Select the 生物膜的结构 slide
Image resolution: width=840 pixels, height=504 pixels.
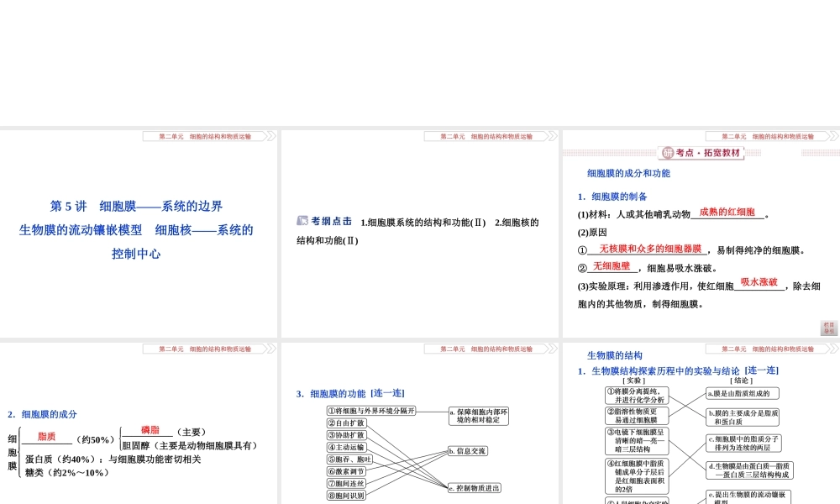tap(701, 423)
